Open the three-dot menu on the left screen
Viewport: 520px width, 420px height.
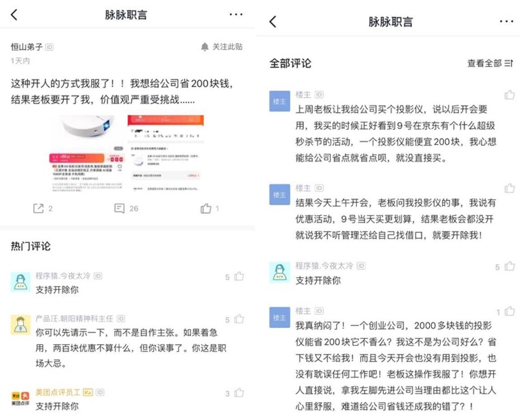pyautogui.click(x=236, y=14)
